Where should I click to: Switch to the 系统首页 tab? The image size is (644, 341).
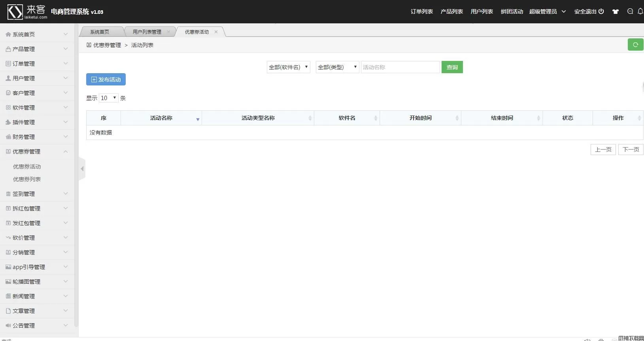coord(100,32)
